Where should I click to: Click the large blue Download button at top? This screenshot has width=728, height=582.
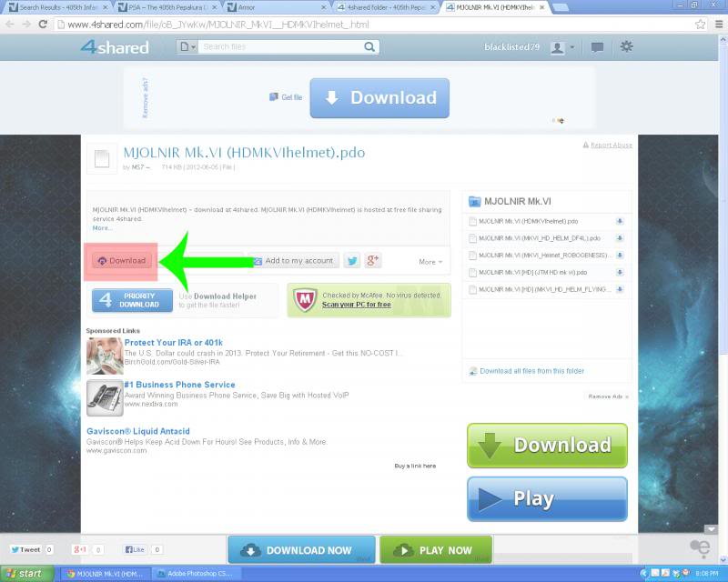(379, 98)
